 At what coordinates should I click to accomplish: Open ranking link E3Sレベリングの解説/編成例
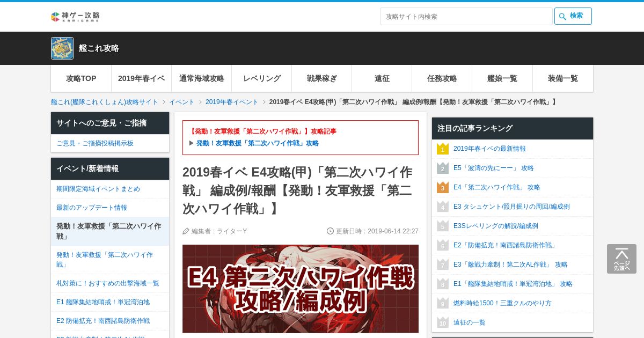(x=496, y=226)
